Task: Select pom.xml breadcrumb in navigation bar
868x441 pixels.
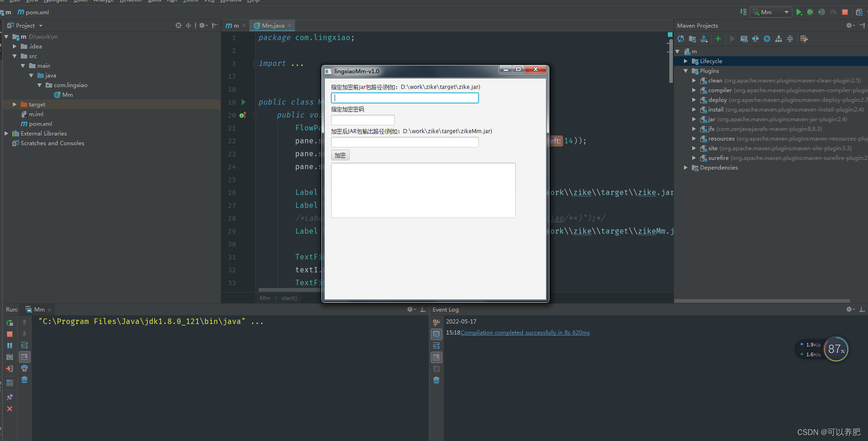Action: pos(33,12)
